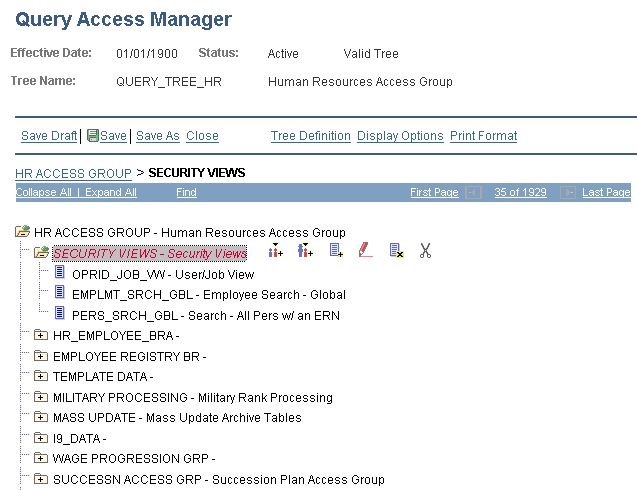The image size is (637, 490).
Task: Click the Save Draft link
Action: pyautogui.click(x=49, y=136)
